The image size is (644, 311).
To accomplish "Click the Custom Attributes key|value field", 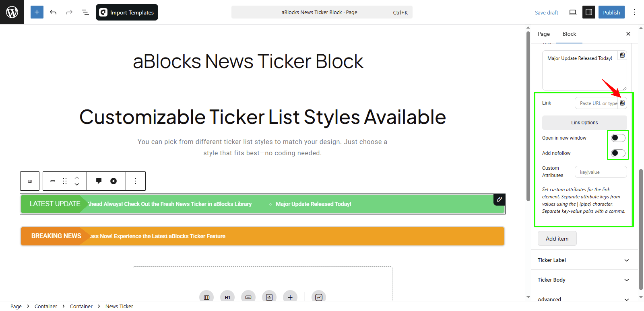I will pos(601,172).
